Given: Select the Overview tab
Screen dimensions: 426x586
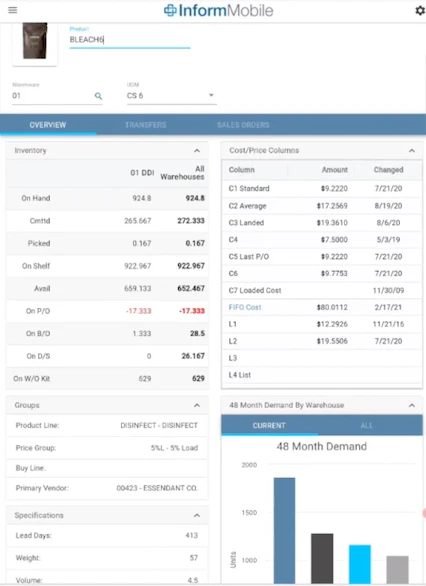Looking at the screenshot, I should [x=48, y=125].
